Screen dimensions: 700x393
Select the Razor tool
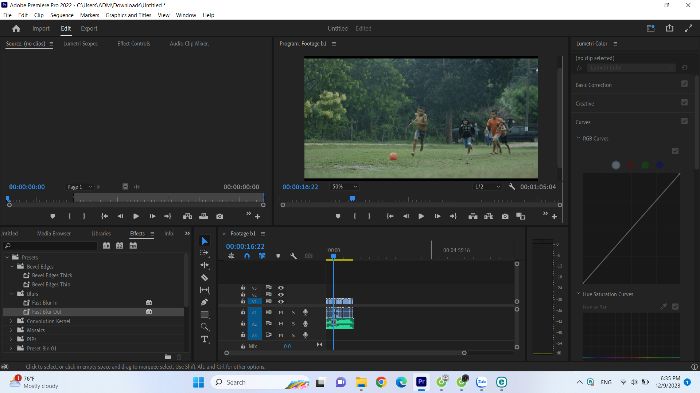click(204, 278)
